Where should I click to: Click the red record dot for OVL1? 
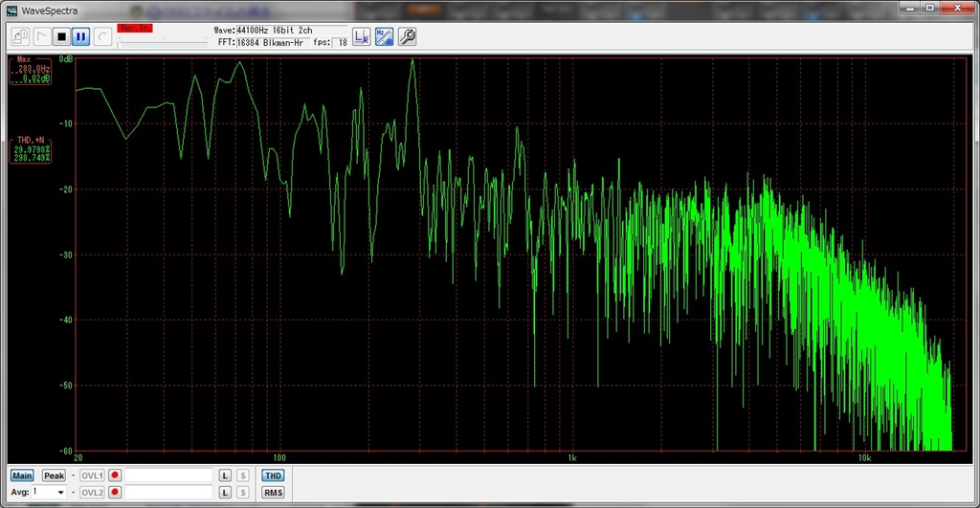[x=115, y=475]
